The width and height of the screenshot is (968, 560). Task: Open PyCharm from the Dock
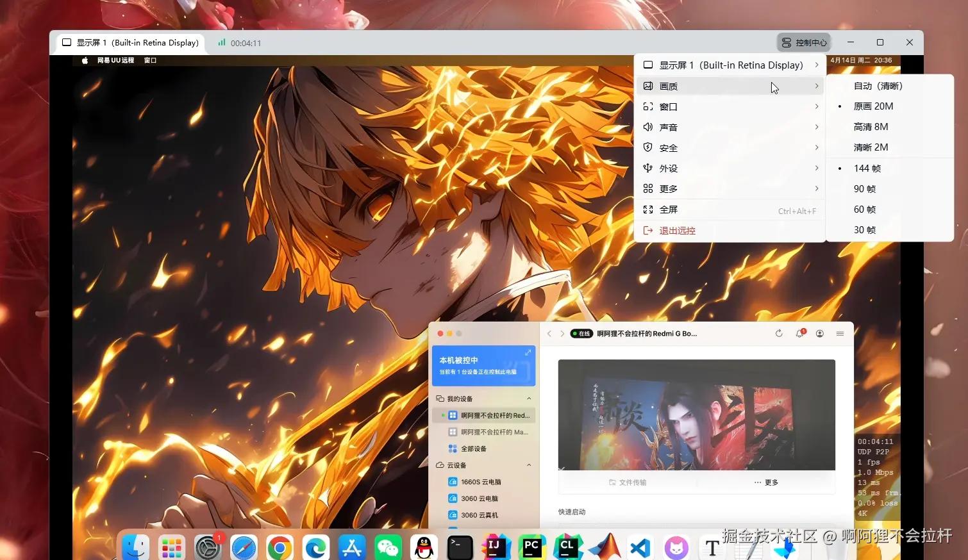pos(532,548)
